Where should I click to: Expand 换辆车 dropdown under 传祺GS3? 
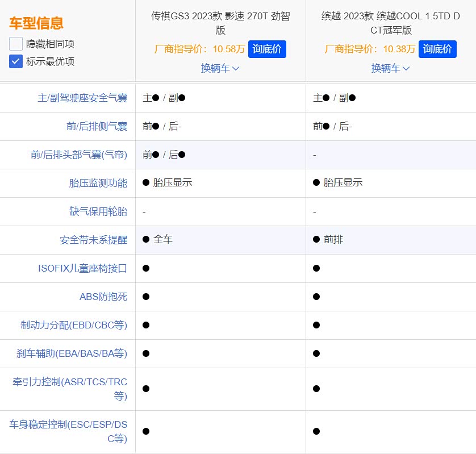(220, 68)
